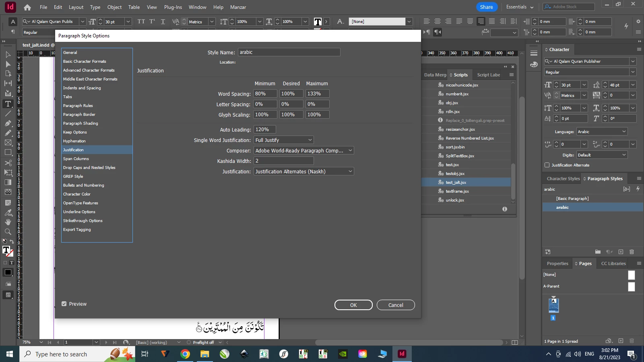The height and width of the screenshot is (362, 644).
Task: Click the Clear Overrides lightning icon
Action: click(x=638, y=189)
